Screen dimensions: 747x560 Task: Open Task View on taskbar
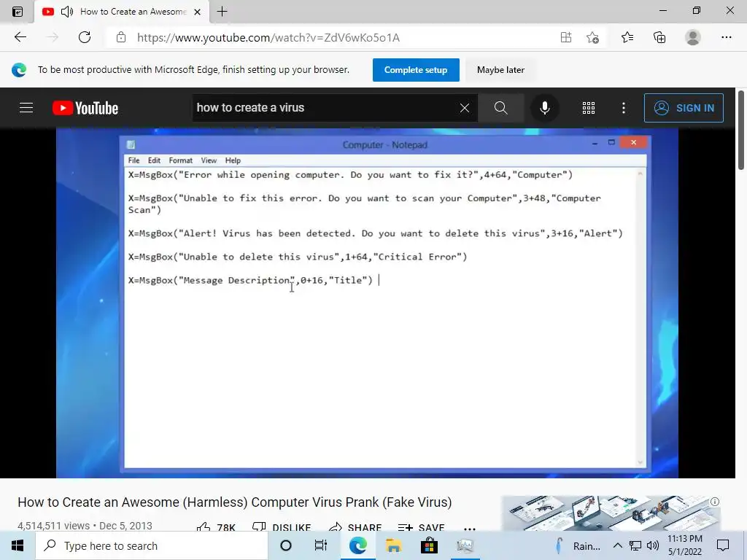[321, 545]
